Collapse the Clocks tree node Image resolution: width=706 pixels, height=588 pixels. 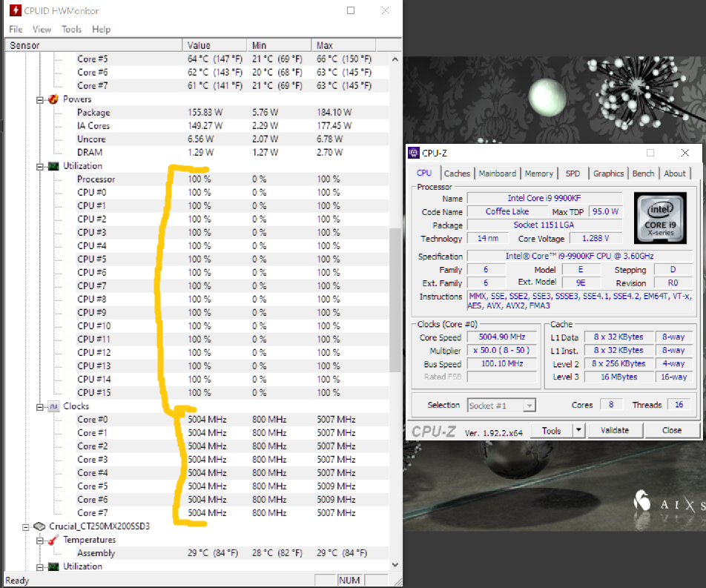click(39, 407)
